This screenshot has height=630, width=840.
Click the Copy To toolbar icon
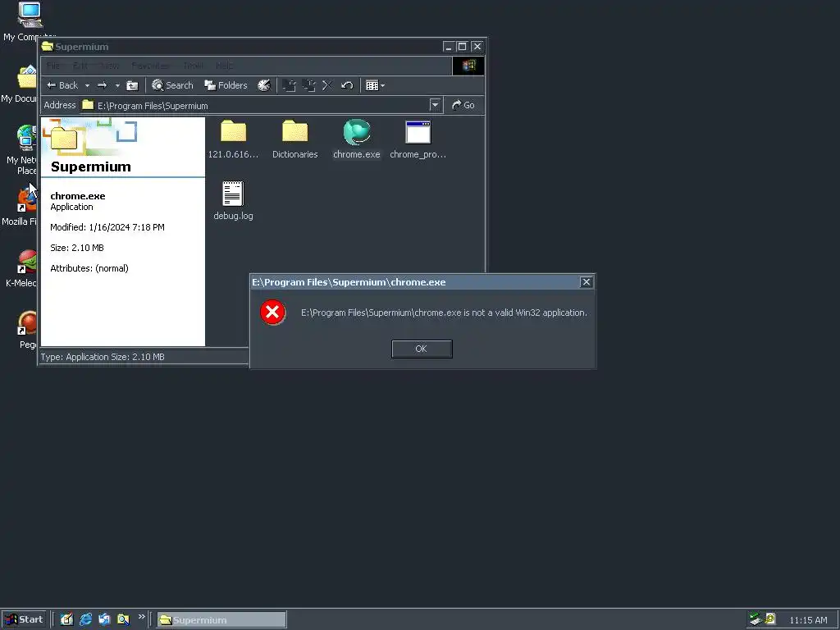click(x=308, y=85)
